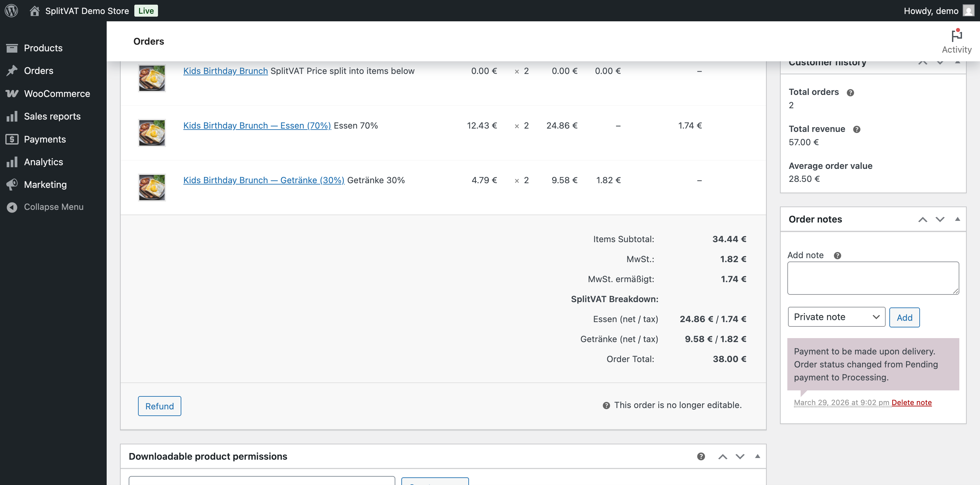Viewport: 980px width, 485px height.
Task: Open the Private note dropdown
Action: [836, 317]
